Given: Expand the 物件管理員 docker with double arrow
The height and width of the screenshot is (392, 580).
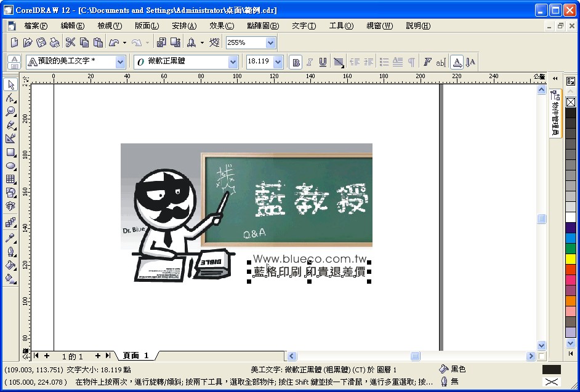Looking at the screenshot, I should [x=555, y=78].
